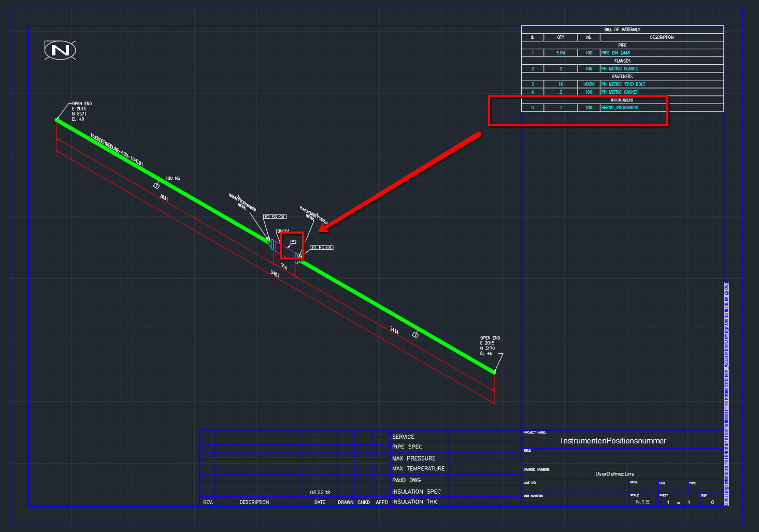Click the "DRAWN" column header
Image resolution: width=759 pixels, height=532 pixels.
(x=346, y=502)
